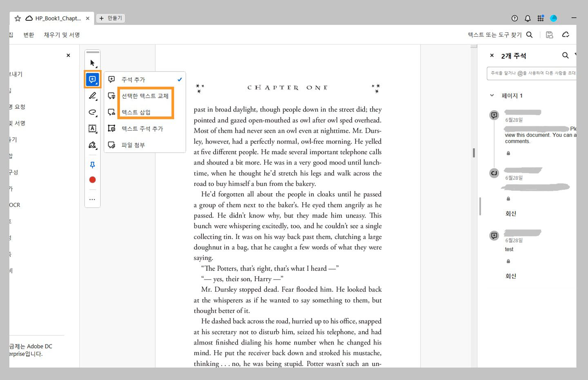The height and width of the screenshot is (380, 588).
Task: Click the comment input field
Action: [x=532, y=73]
